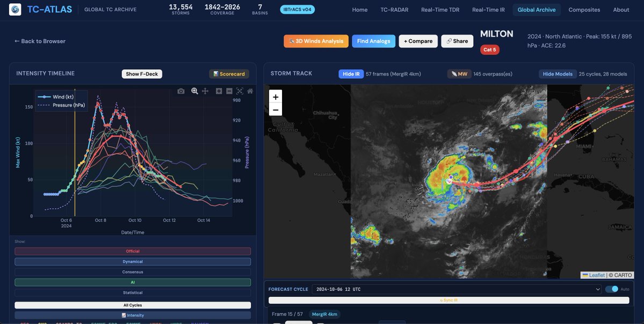Viewport: 644px width, 324px height.
Task: Launch 3D Winds Analysis
Action: (316, 41)
